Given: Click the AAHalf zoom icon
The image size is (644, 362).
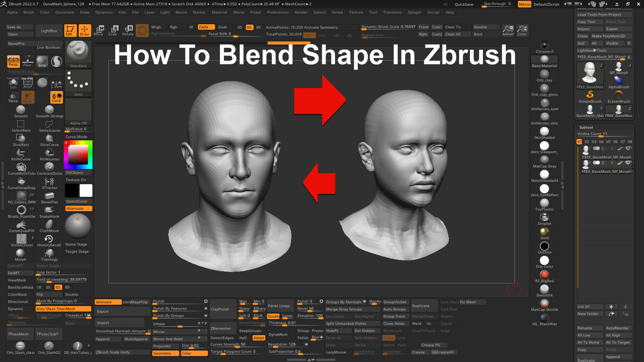Looking at the screenshot, I should pyautogui.click(x=508, y=31).
